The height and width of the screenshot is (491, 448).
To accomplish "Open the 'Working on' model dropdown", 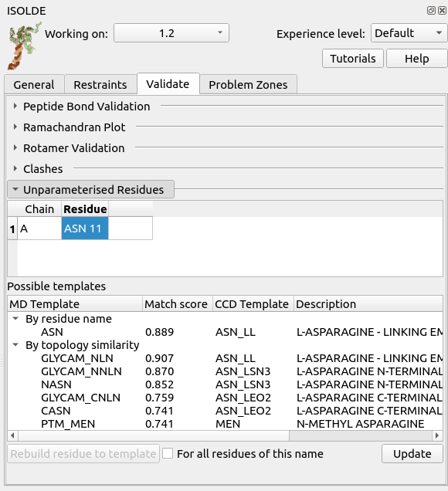I will click(171, 33).
